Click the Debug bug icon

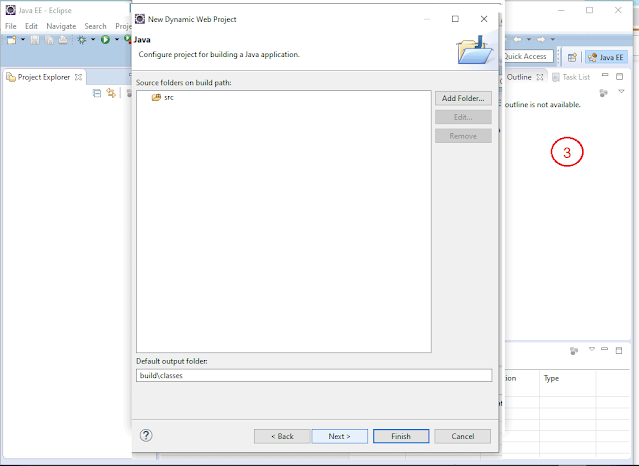pyautogui.click(x=82, y=40)
